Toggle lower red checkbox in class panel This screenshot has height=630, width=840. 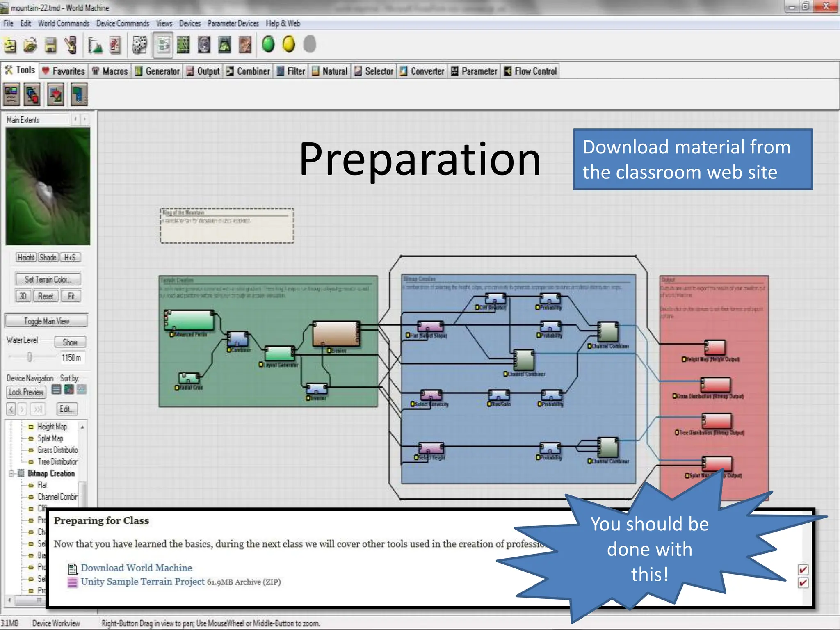803,583
